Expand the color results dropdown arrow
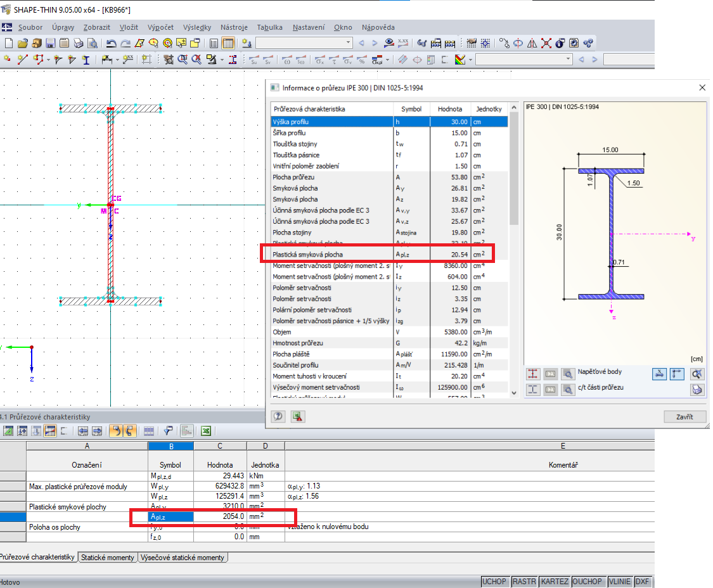This screenshot has height=588, width=713. [x=470, y=60]
